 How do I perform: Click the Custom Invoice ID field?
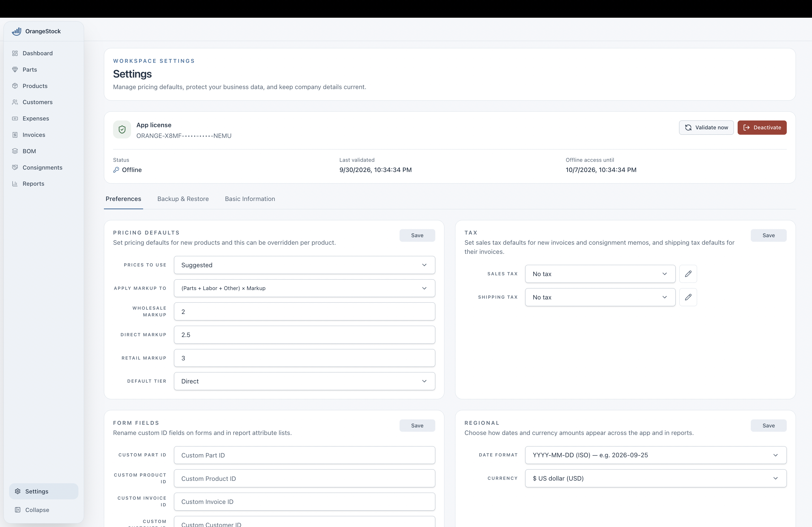coord(304,502)
